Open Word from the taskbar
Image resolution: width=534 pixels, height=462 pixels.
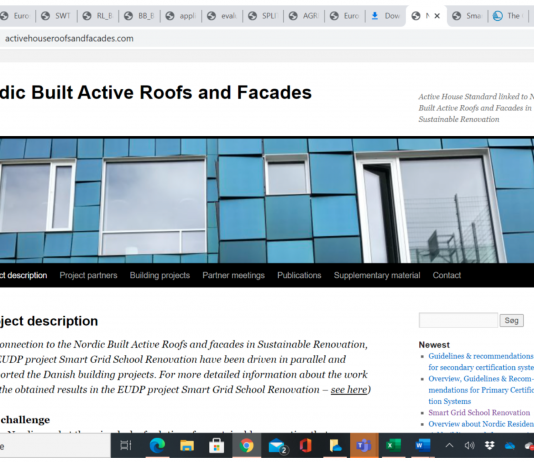423,445
